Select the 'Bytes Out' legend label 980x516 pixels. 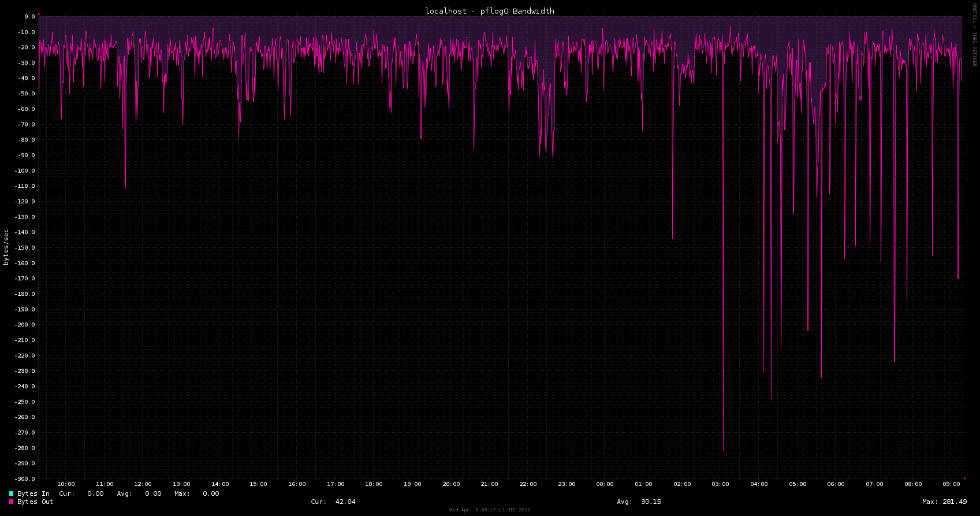35,502
